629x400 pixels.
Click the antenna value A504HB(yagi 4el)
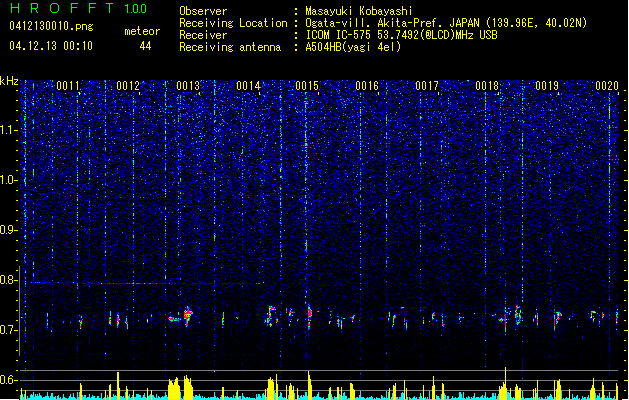(353, 47)
